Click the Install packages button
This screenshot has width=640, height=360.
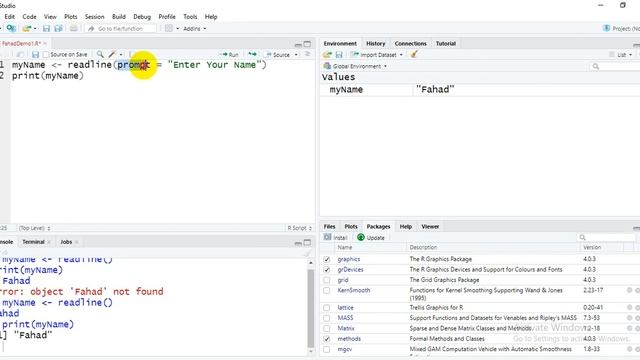(336, 238)
